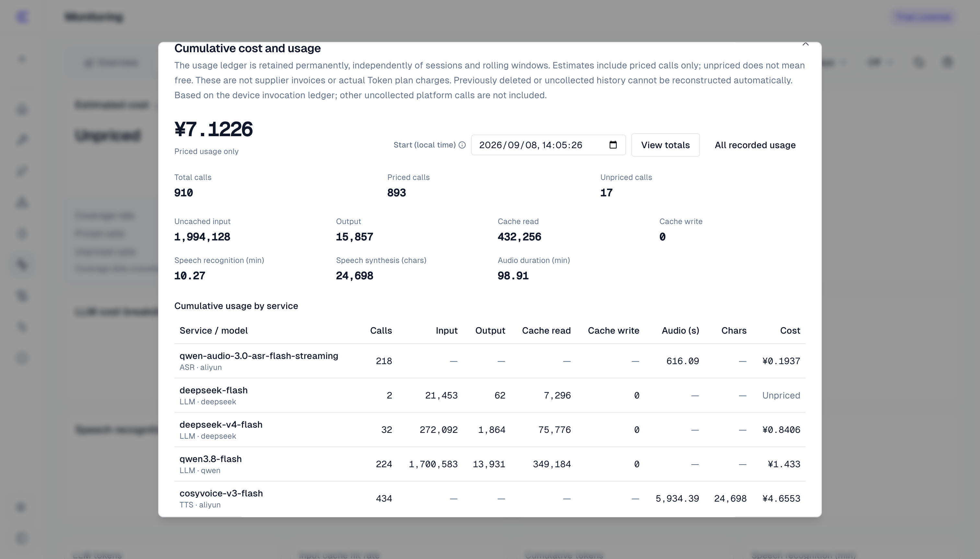Select the cosyvoice-v3-flash row name
980x559 pixels.
click(221, 494)
